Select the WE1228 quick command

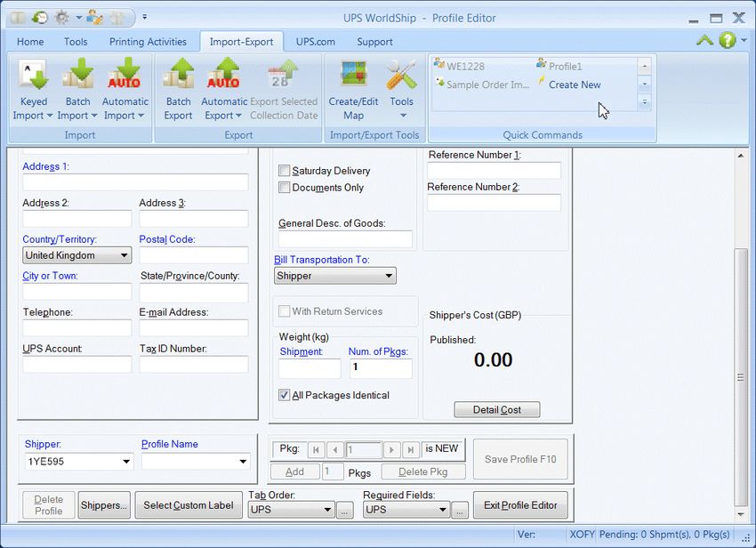(x=460, y=66)
